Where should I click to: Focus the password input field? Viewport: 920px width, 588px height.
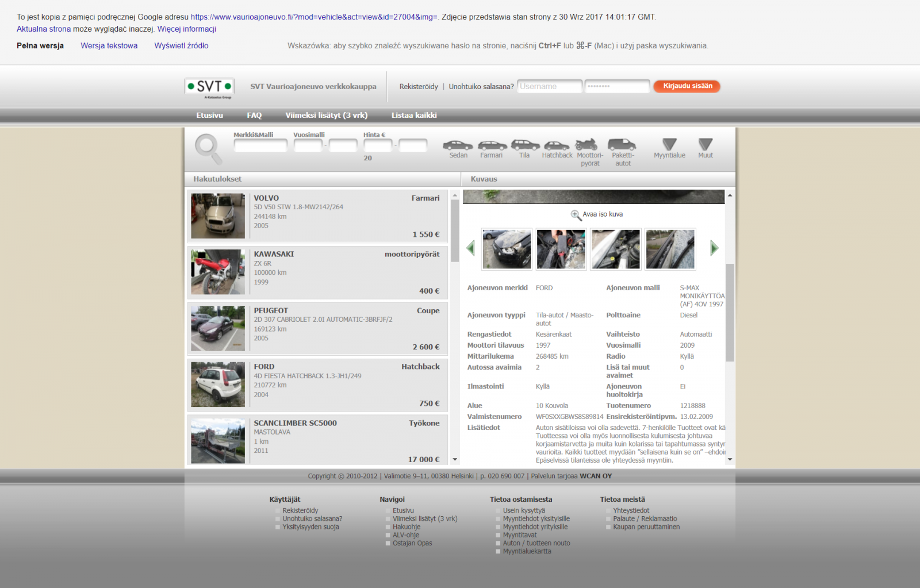(x=618, y=86)
